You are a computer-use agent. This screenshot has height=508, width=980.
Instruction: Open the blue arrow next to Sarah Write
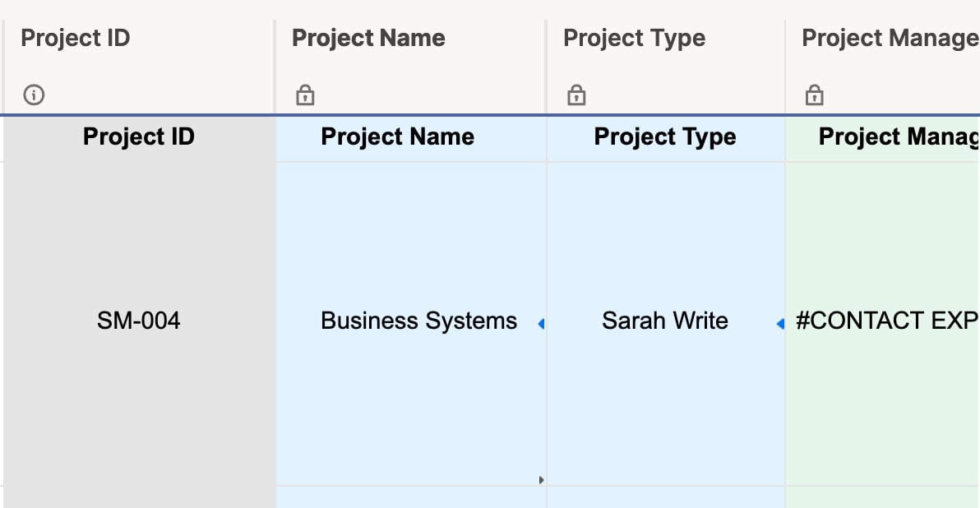(x=779, y=324)
